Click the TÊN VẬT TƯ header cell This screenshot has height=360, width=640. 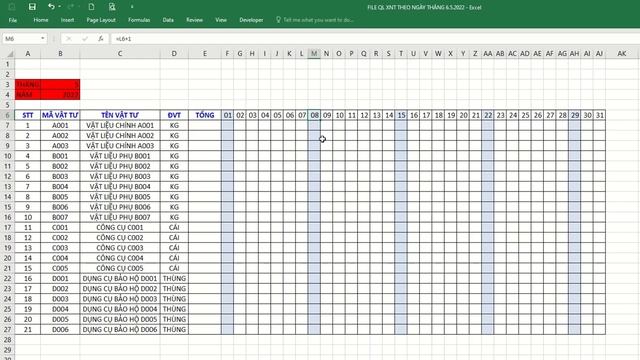click(120, 115)
